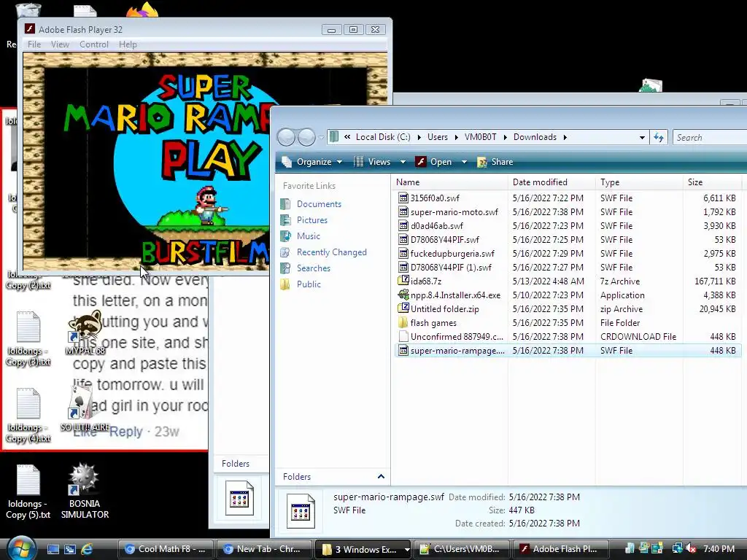Open View menu in Adobe Flash Player
The image size is (747, 560).
point(60,44)
